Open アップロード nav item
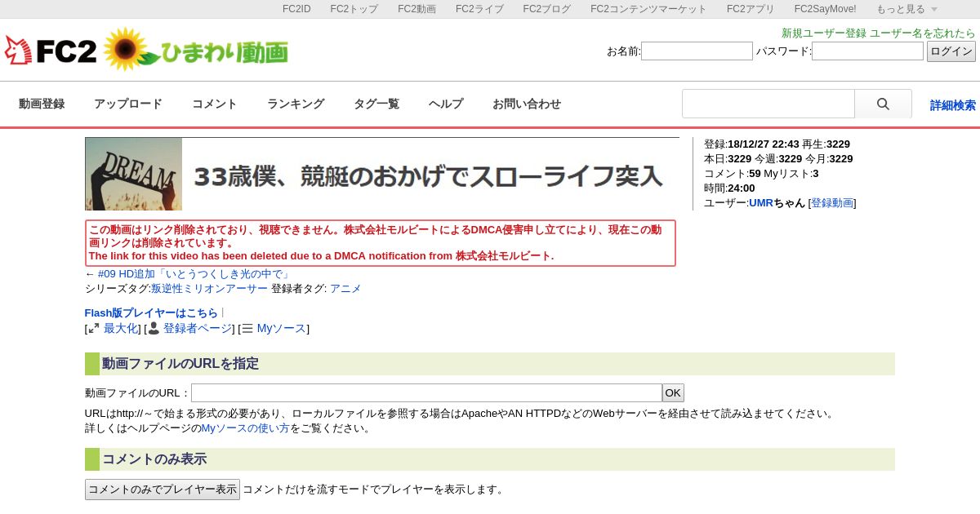Viewport: 980px width, 514px height. (128, 104)
